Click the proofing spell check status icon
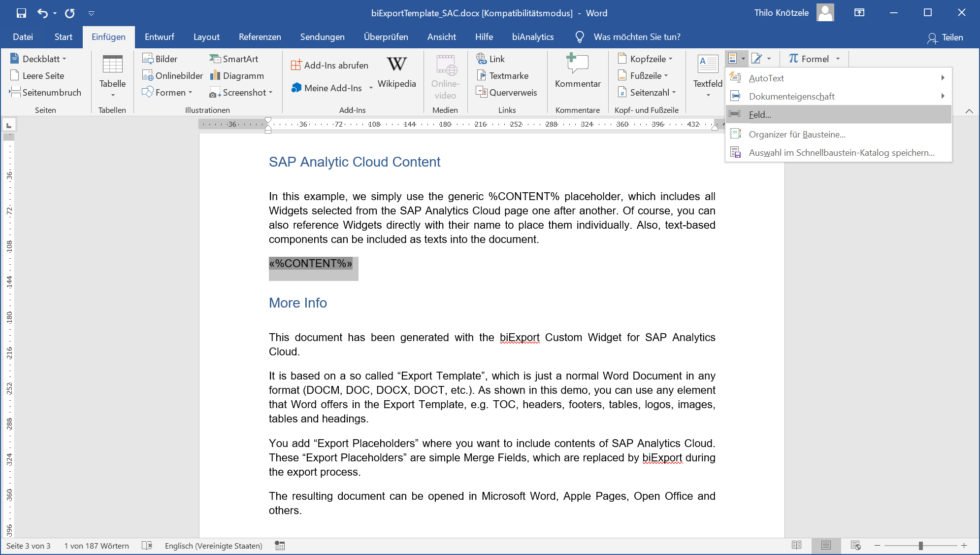Screen dimensions: 980x555 [x=147, y=546]
